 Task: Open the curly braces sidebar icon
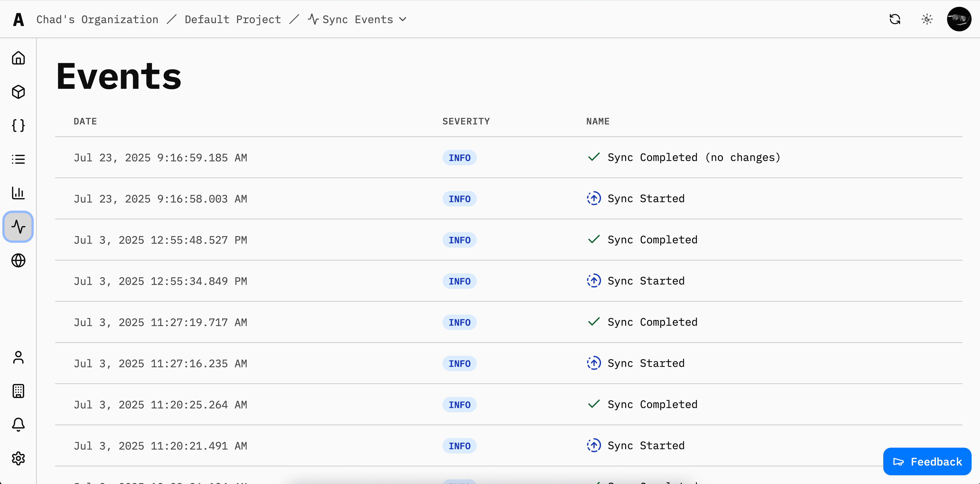tap(18, 126)
